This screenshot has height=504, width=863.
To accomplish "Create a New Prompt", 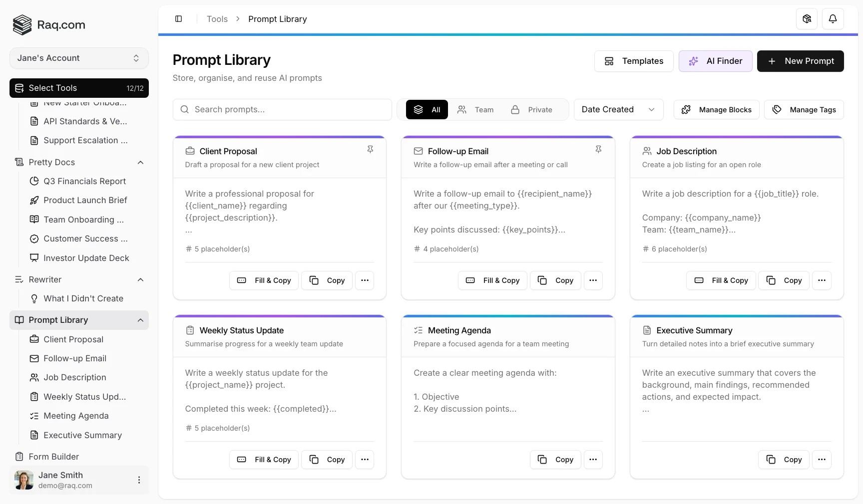I will 800,61.
